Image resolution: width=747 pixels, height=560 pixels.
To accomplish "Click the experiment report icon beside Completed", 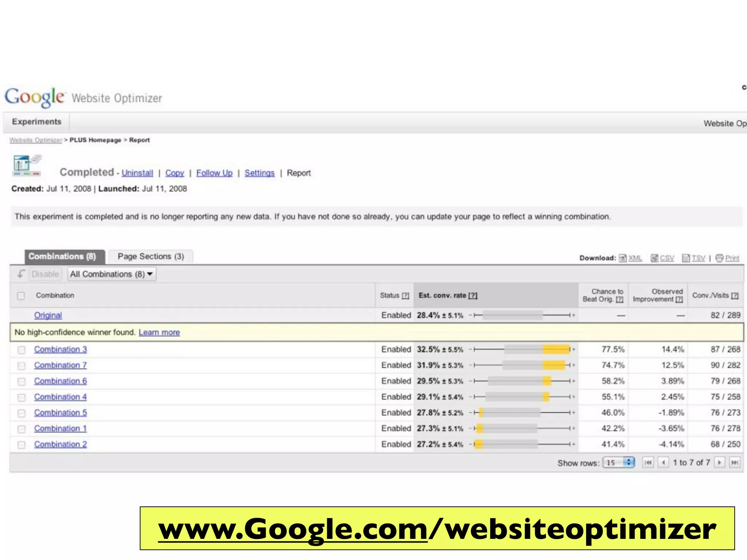I will [x=27, y=166].
